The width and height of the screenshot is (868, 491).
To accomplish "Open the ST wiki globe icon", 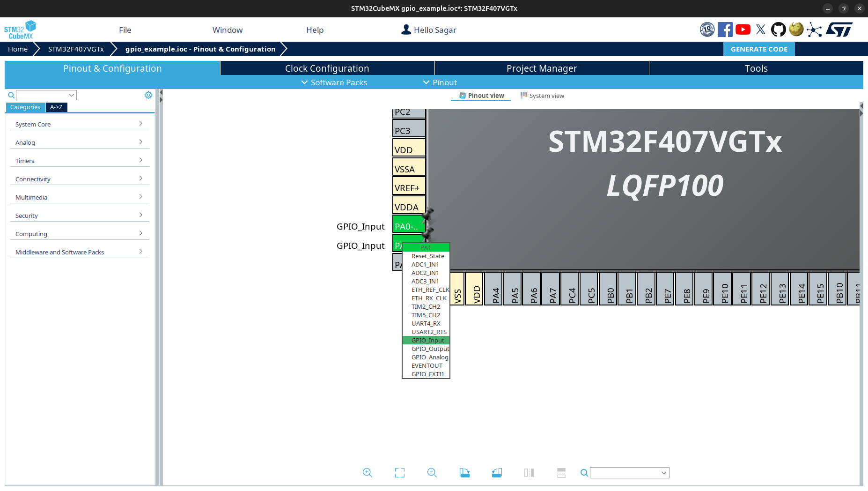I will (796, 30).
